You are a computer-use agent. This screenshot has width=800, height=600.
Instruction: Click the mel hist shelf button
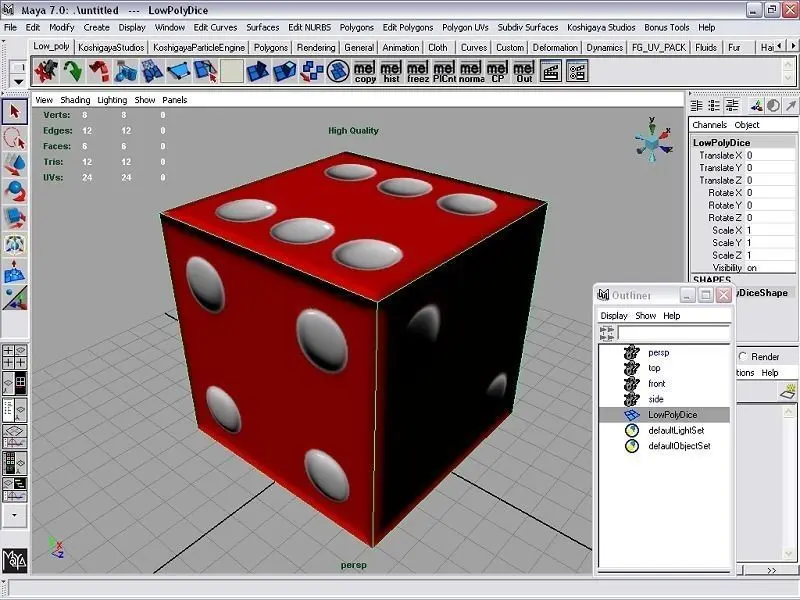391,71
